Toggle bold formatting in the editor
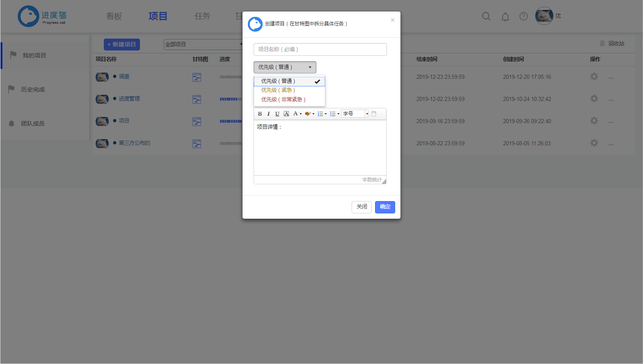 (x=260, y=114)
